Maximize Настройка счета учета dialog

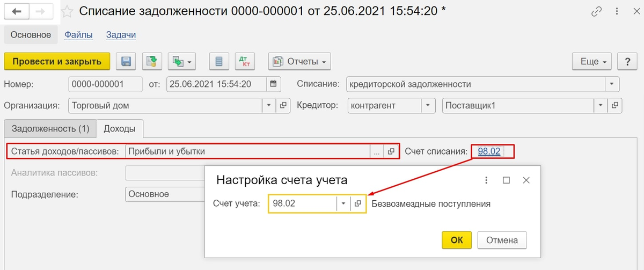pos(506,180)
